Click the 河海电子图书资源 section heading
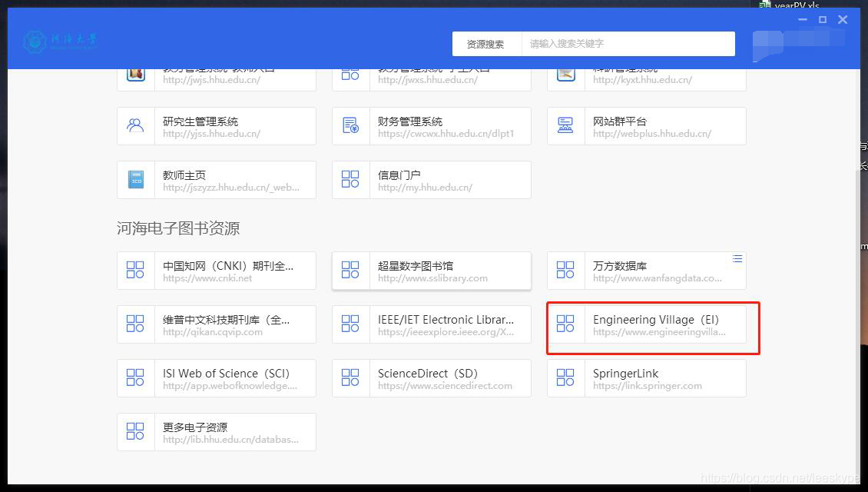The image size is (868, 492). 178,228
